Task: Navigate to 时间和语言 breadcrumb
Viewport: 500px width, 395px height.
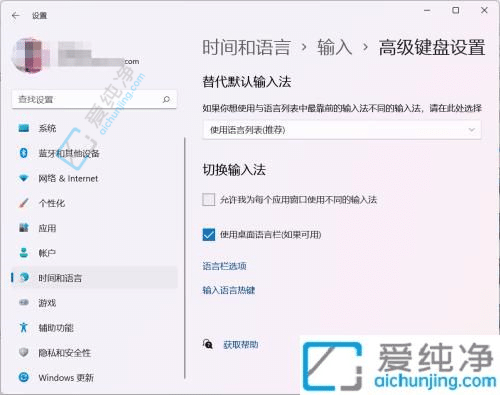Action: pos(247,47)
